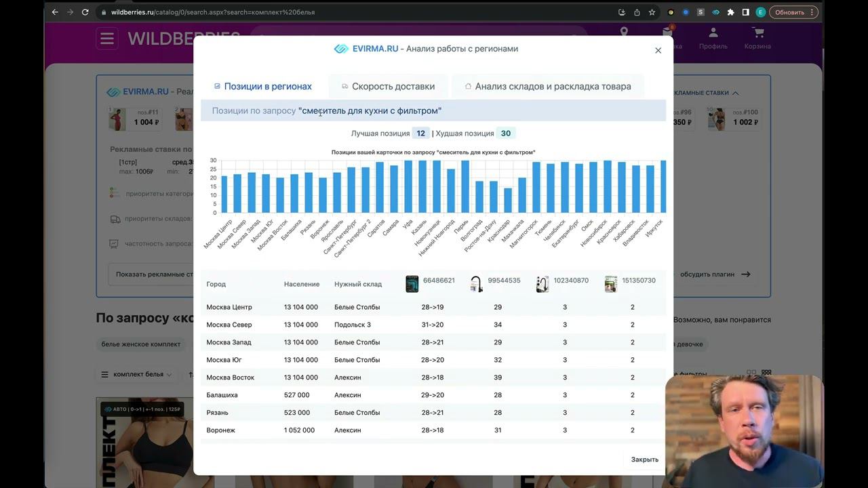Click the best position value 12
Viewport: 868px width, 488px height.
click(x=421, y=134)
